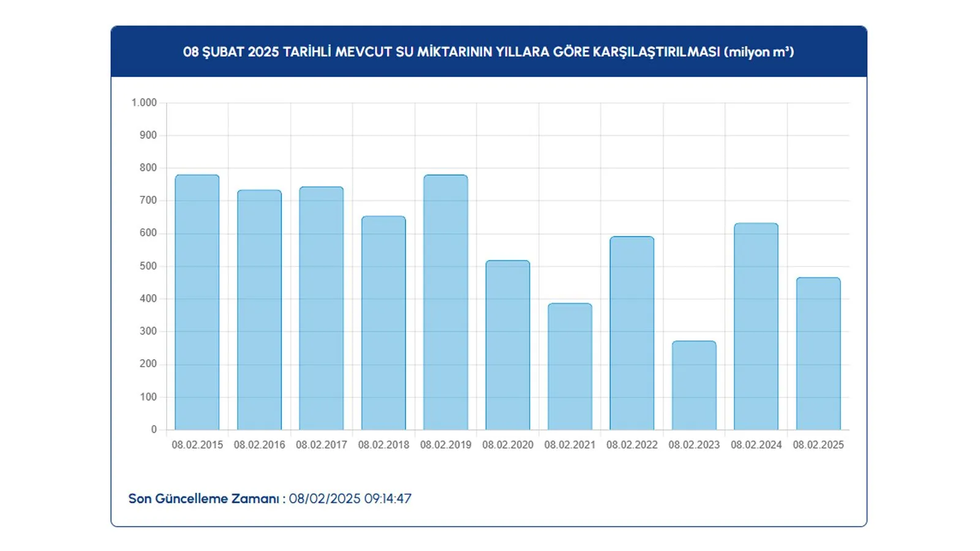Viewport: 980px width, 551px height.
Task: Select the 08.02.2024 bar
Action: coord(756,326)
